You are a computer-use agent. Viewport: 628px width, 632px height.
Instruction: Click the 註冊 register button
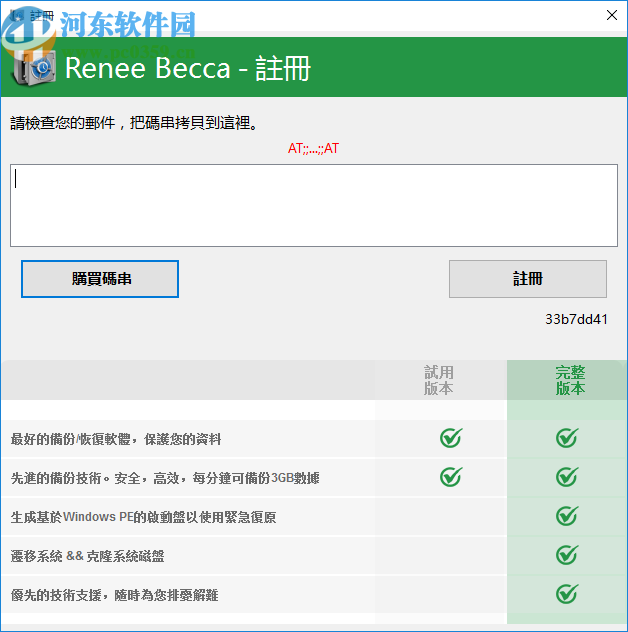coord(528,279)
